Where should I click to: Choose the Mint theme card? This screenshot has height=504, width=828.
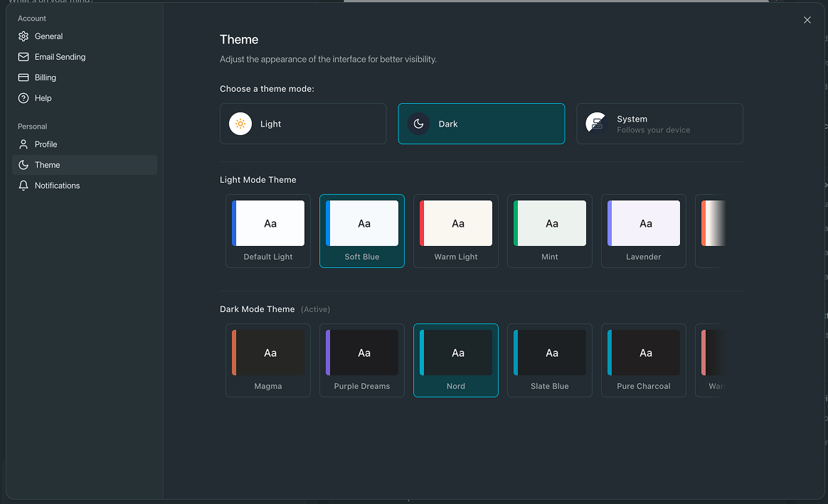click(550, 231)
